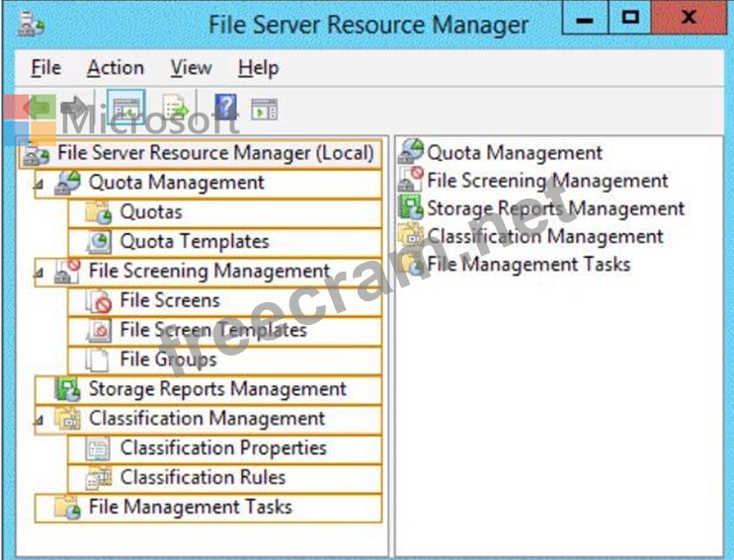Click the Quotas node icon
This screenshot has height=560, width=734.
click(99, 212)
